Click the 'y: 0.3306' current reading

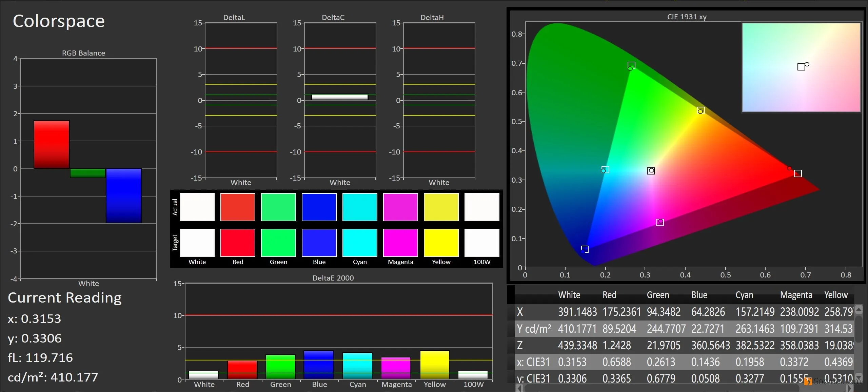pos(35,338)
